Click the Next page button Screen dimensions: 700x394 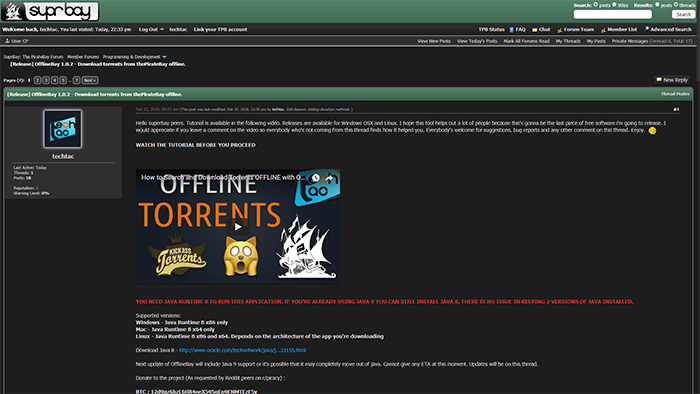90,80
